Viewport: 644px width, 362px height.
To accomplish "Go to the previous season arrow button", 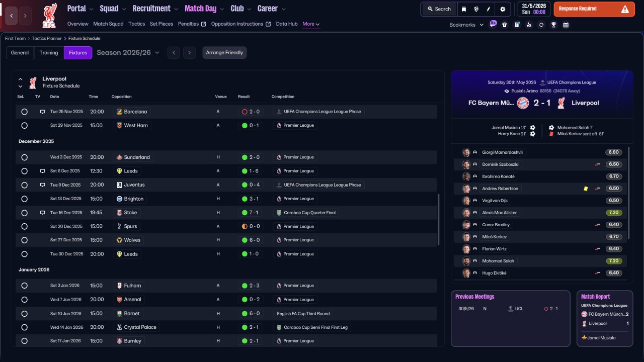I will pyautogui.click(x=174, y=53).
